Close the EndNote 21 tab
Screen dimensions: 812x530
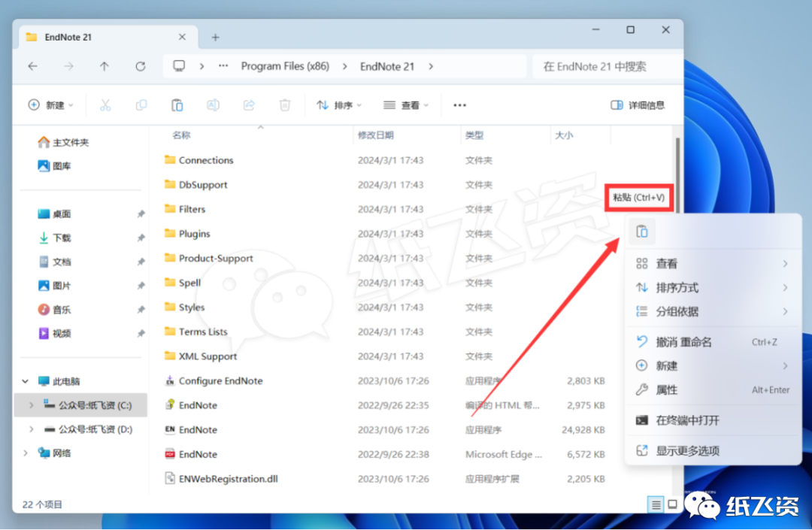tap(182, 37)
